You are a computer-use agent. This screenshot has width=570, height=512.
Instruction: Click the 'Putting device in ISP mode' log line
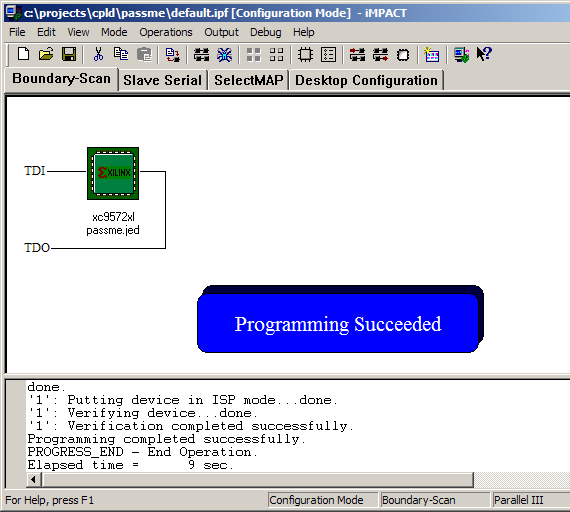[x=183, y=400]
